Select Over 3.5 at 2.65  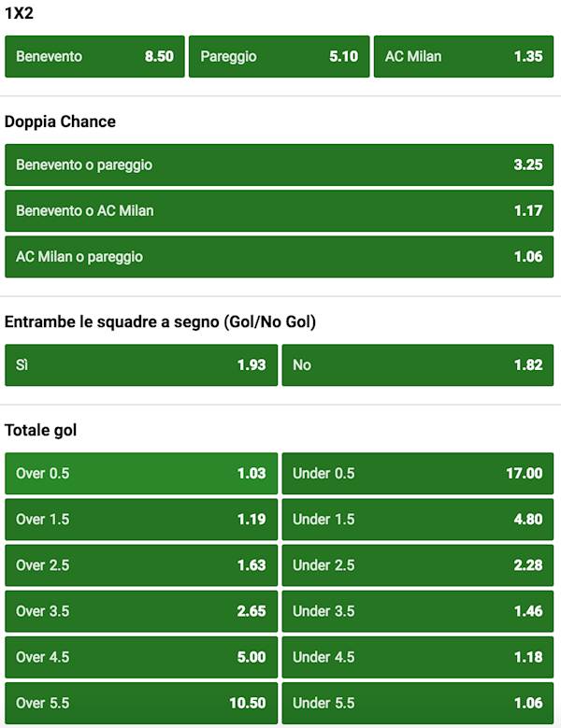(141, 611)
